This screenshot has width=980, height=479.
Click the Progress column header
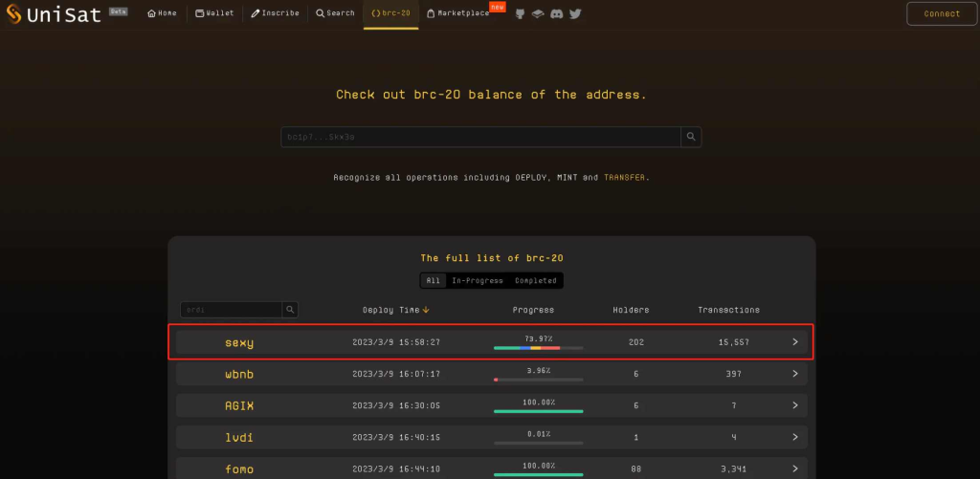[533, 310]
